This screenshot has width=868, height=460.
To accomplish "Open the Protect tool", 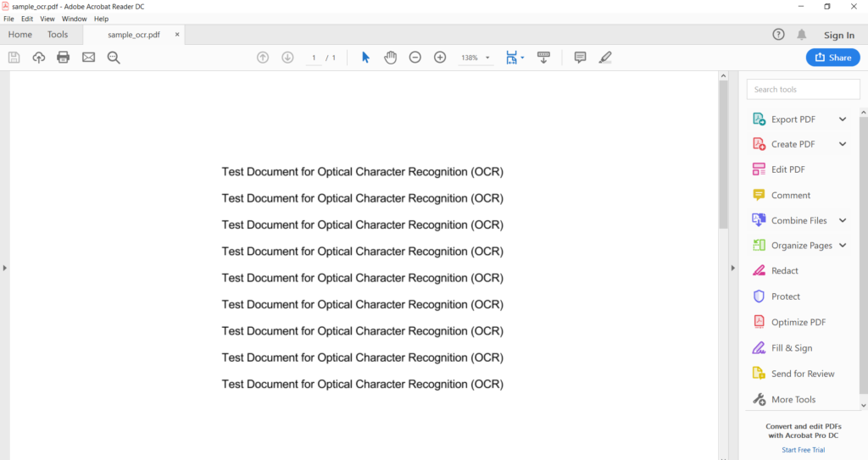I will pyautogui.click(x=786, y=297).
